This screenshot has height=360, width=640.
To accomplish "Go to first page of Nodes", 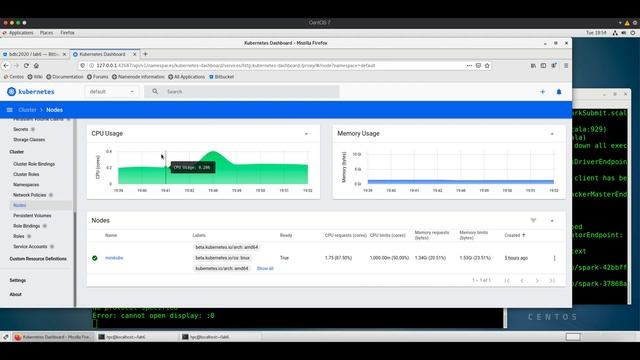I will (507, 280).
